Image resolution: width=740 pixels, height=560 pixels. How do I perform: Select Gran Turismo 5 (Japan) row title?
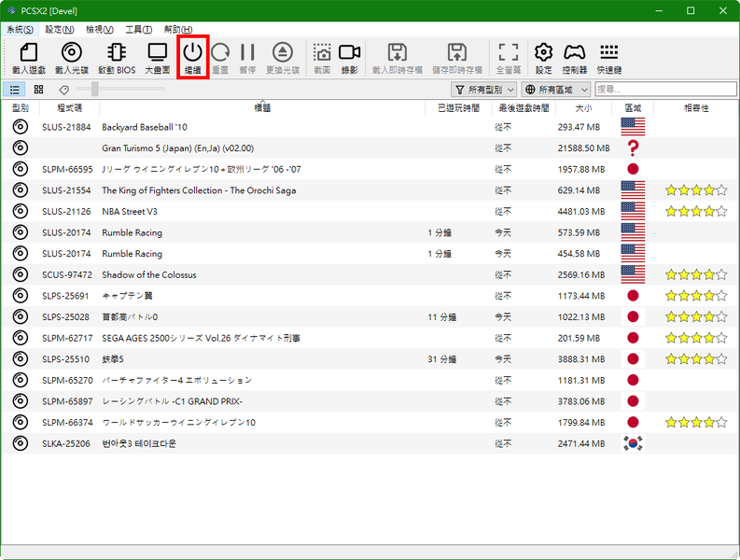(178, 148)
